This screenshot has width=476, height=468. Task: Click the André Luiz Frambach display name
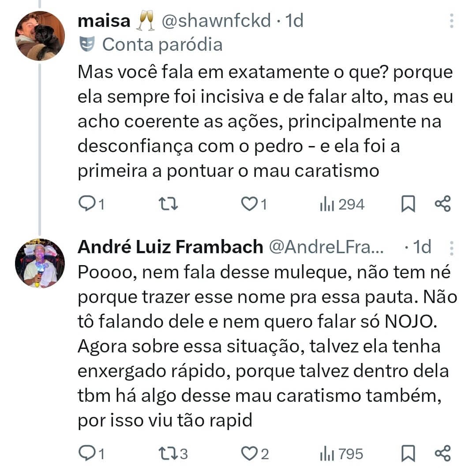pos(170,247)
